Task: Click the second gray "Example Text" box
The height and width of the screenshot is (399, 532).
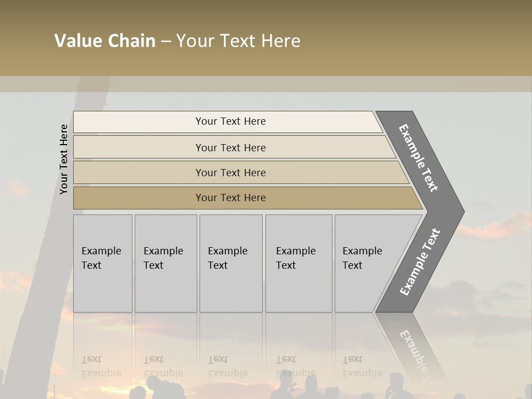Action: (x=165, y=263)
